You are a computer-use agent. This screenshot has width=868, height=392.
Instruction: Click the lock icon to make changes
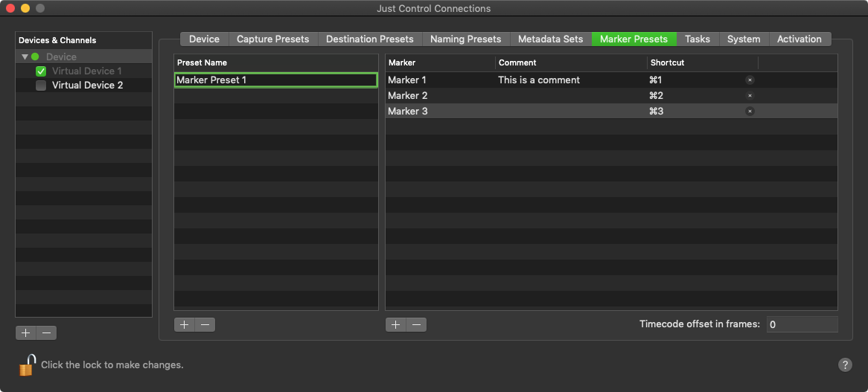click(27, 365)
